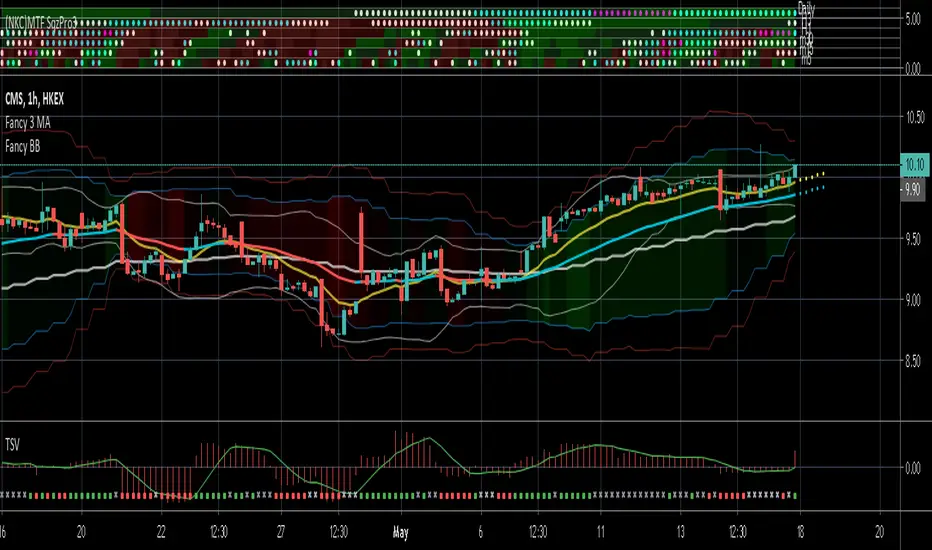Click the highlighted 10.10 current price tag
Image resolution: width=932 pixels, height=550 pixels.
(915, 165)
